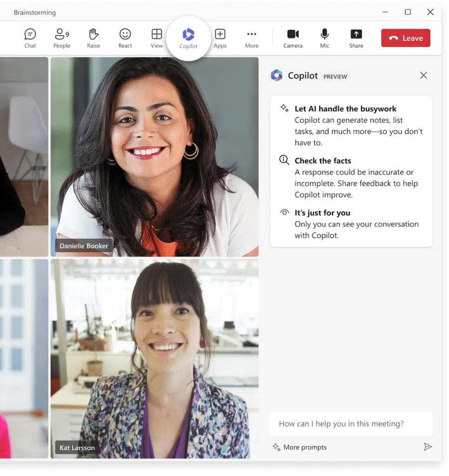Click the Copilot logo in panel header
The image size is (449, 476).
tap(277, 75)
